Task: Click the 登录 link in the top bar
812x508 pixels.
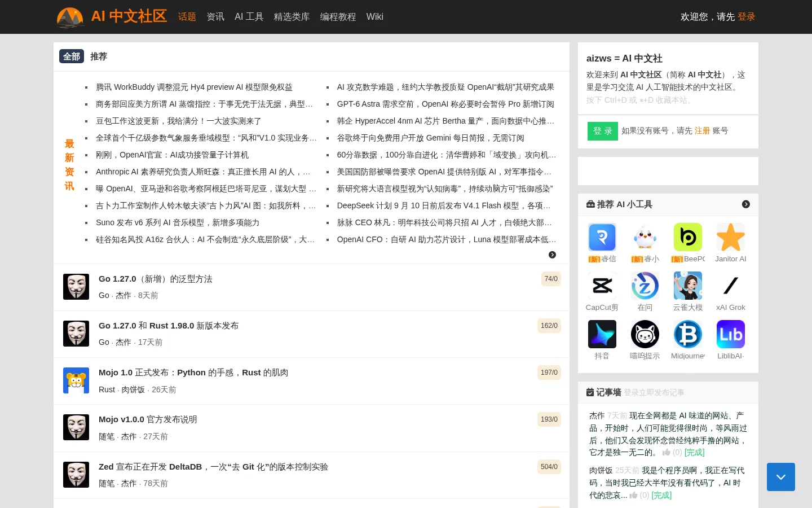Action: pos(747,17)
